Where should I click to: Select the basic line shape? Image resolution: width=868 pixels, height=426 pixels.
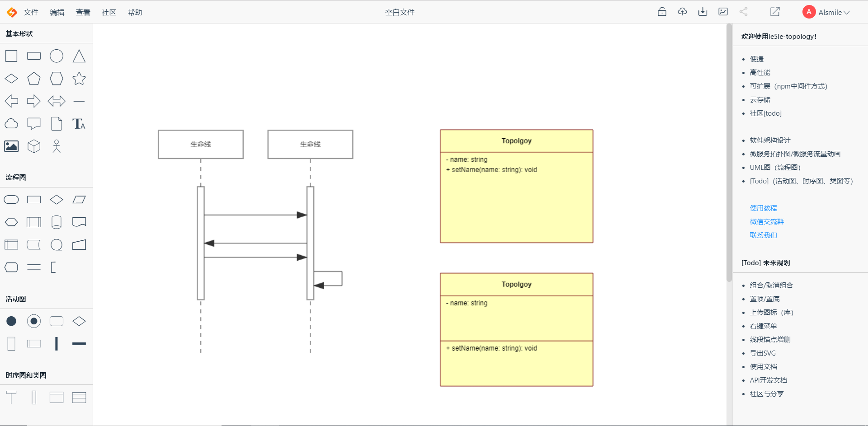(79, 101)
